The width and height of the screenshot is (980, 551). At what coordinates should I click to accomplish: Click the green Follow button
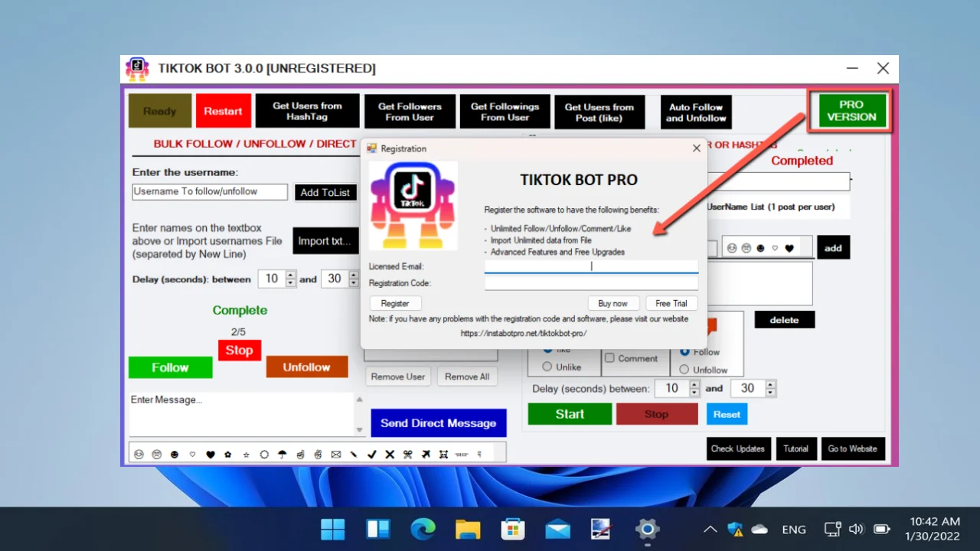coord(170,367)
